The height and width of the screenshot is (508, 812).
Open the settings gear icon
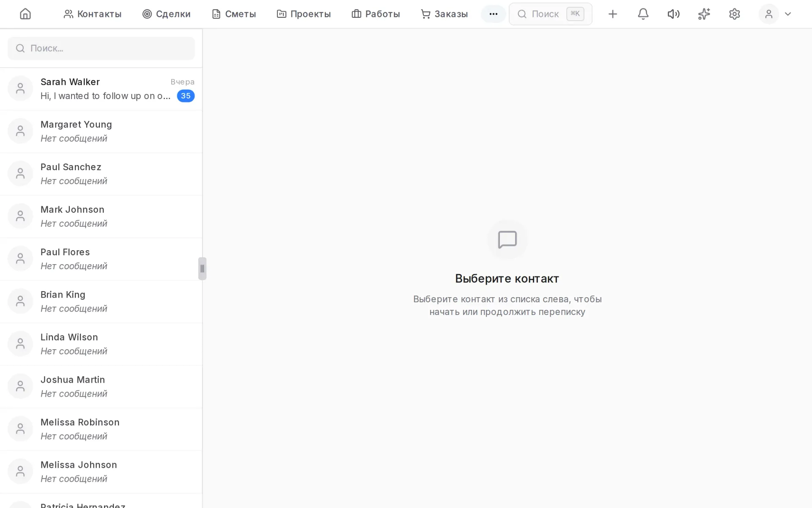[x=734, y=14]
